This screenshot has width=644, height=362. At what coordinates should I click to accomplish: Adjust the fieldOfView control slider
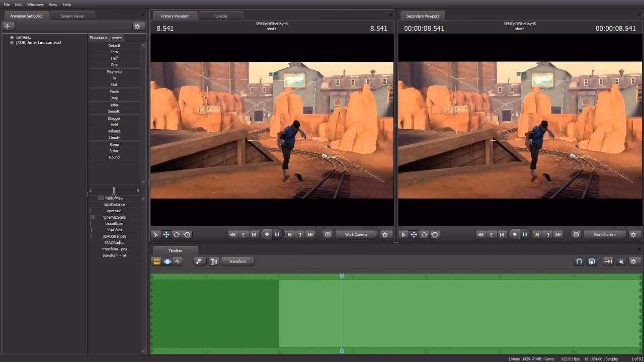(x=114, y=198)
